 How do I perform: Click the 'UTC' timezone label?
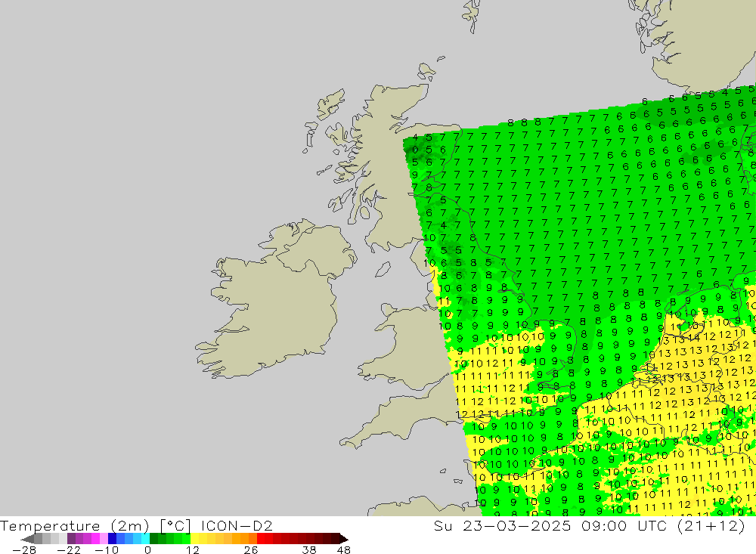[x=653, y=525]
